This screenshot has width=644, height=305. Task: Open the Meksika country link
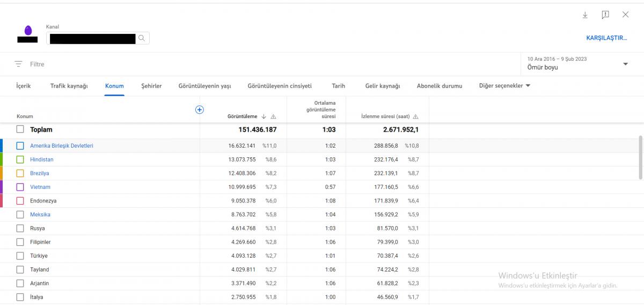(40, 214)
